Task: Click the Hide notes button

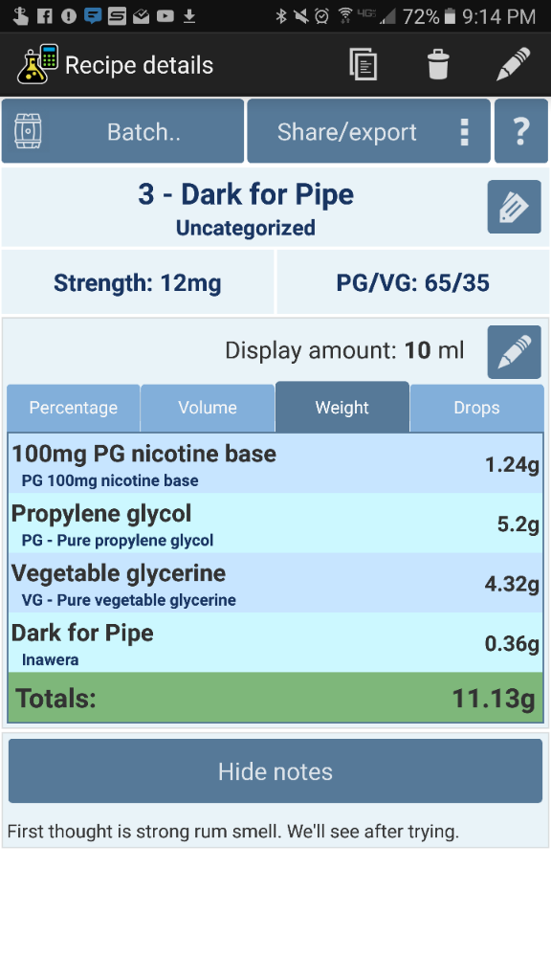Action: point(275,770)
